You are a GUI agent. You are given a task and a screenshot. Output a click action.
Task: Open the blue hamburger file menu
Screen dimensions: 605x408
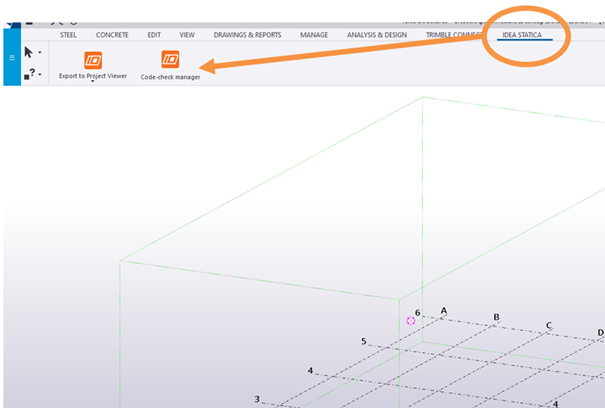tap(12, 58)
